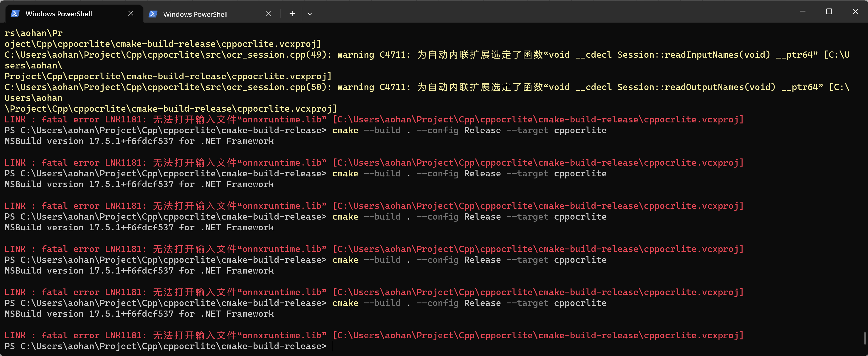Click the MSBuild version output line
The image size is (868, 356).
(x=139, y=314)
